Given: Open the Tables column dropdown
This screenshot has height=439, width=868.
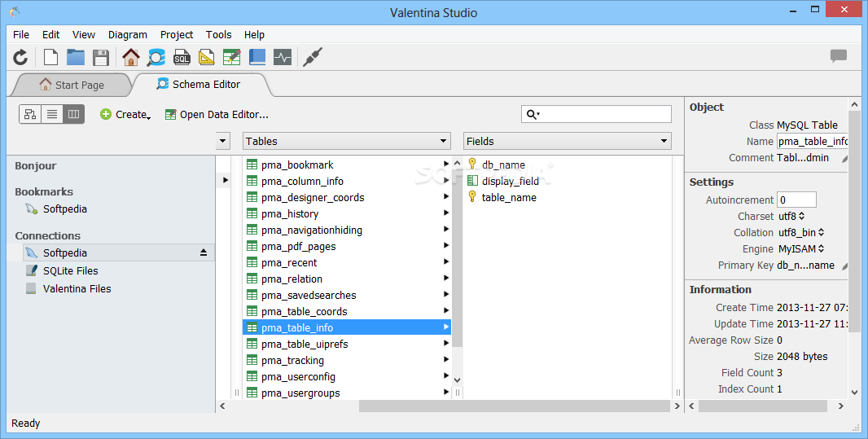Looking at the screenshot, I should point(347,141).
